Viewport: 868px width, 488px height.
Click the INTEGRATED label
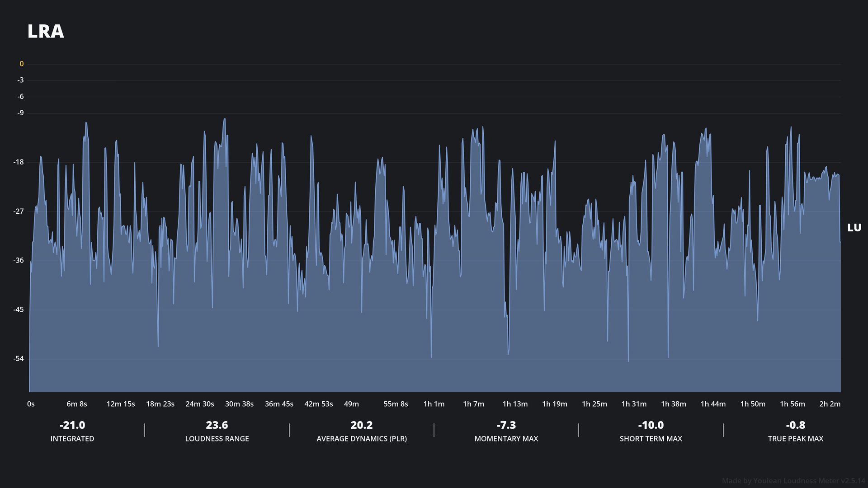tap(72, 439)
